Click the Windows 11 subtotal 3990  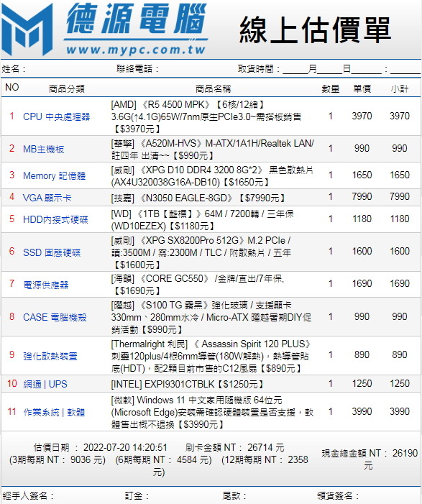(x=400, y=411)
